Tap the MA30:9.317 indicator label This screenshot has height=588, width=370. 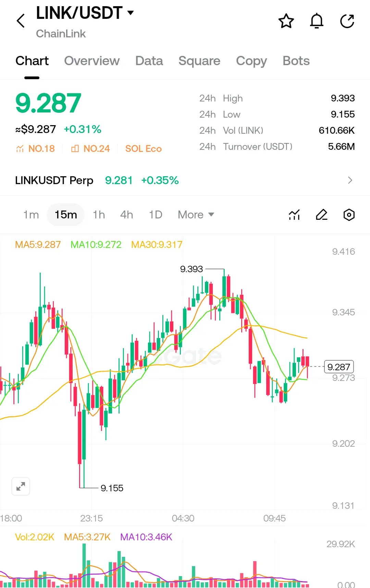pyautogui.click(x=157, y=244)
